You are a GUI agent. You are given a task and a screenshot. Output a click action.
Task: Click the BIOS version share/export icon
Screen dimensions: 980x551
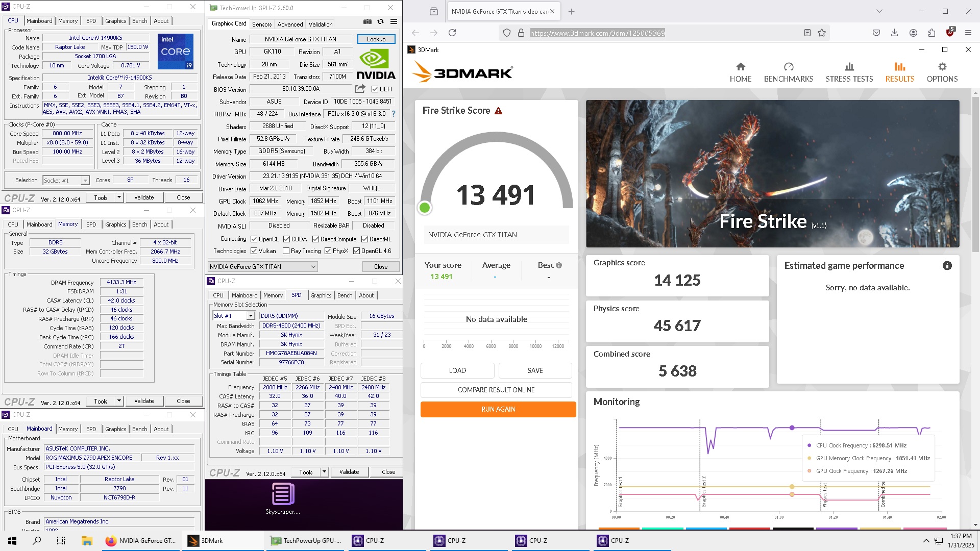point(360,89)
